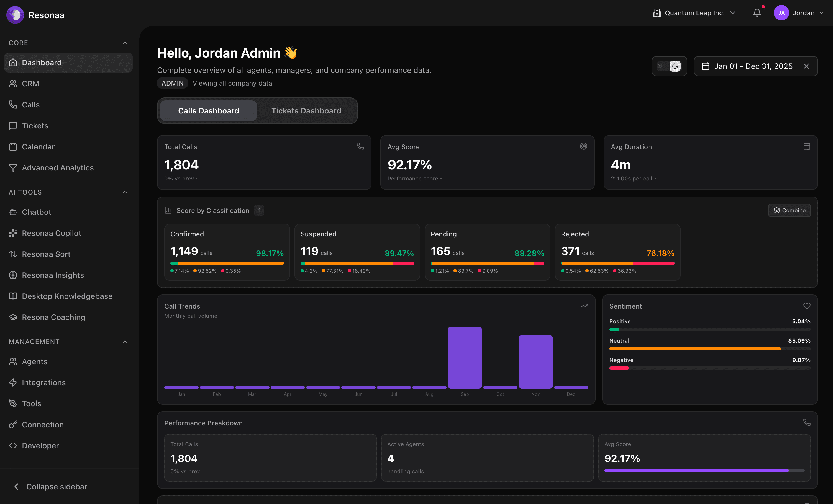Toggle the Calls Dashboard view
The image size is (833, 504).
pyautogui.click(x=209, y=110)
